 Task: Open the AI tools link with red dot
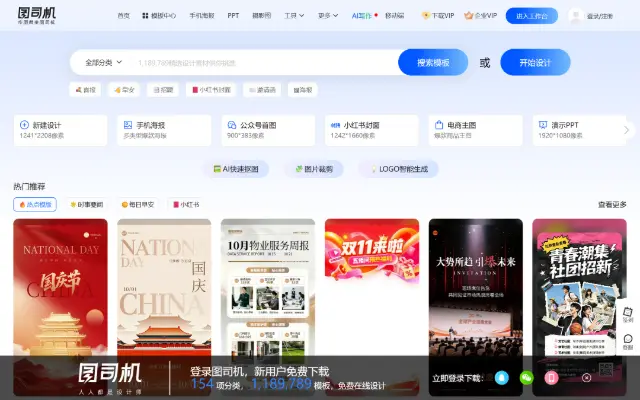[x=364, y=16]
